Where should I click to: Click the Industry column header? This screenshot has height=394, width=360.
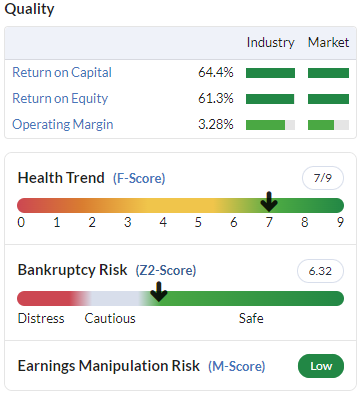270,42
